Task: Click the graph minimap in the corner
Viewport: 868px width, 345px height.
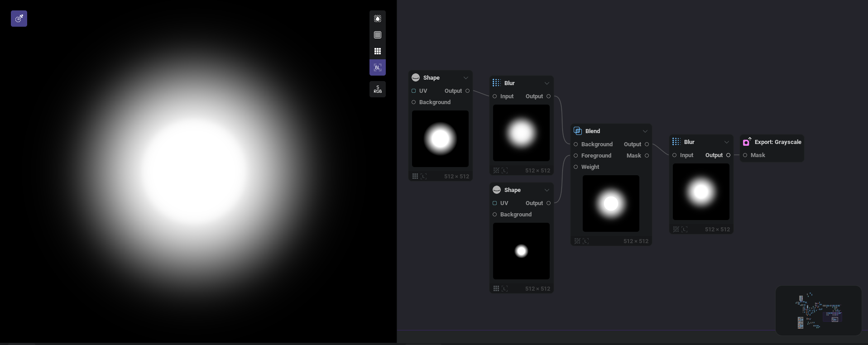Action: tap(818, 311)
